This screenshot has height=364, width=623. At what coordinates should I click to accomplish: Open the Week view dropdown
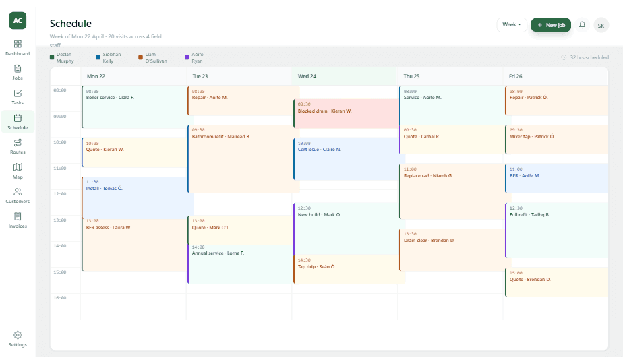coord(512,25)
